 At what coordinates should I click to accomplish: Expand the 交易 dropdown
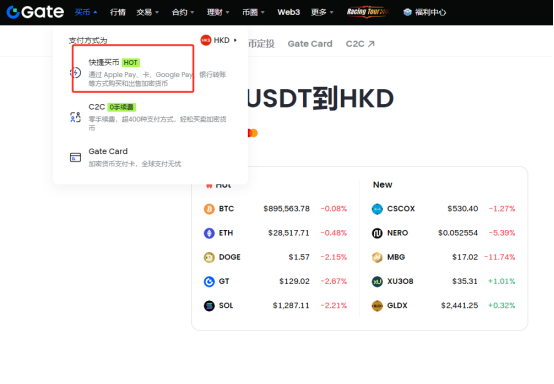147,12
